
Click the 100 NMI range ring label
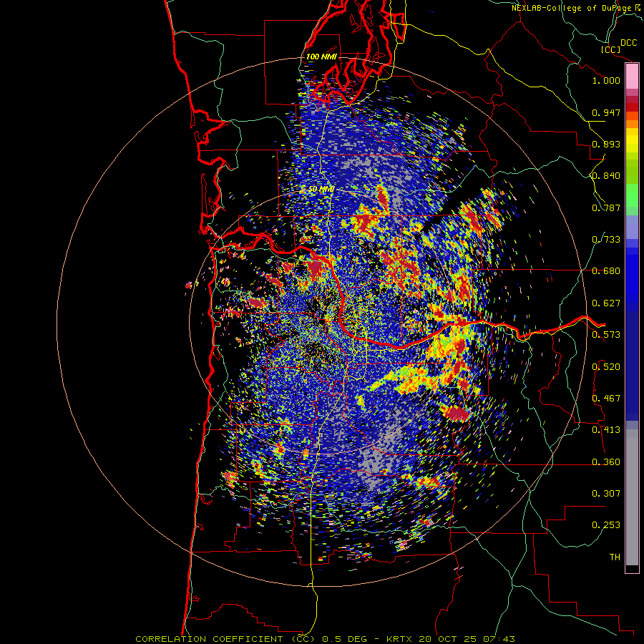point(321,57)
